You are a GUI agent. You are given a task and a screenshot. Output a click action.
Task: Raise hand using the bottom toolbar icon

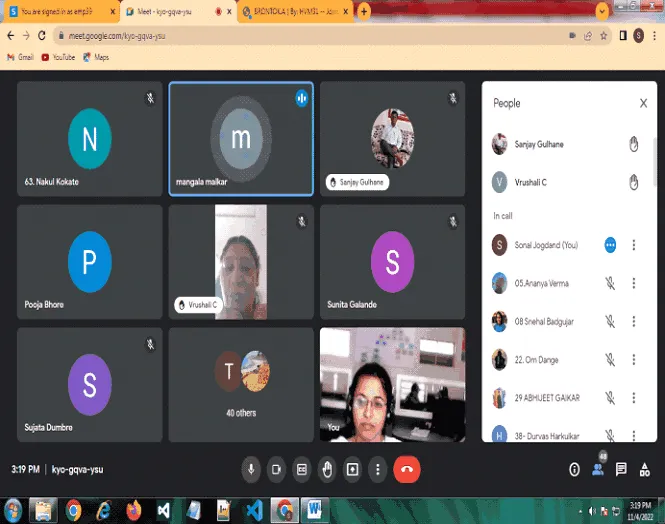click(x=327, y=469)
